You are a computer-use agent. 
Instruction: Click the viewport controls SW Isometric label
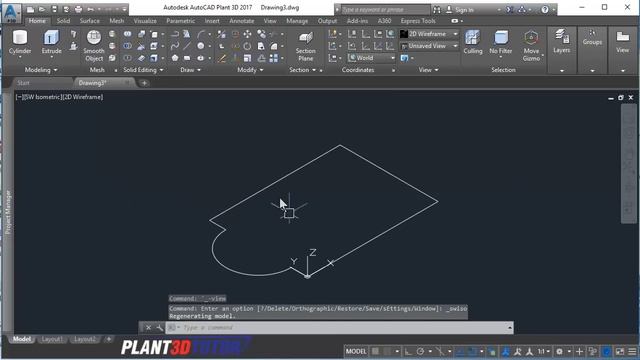42,97
